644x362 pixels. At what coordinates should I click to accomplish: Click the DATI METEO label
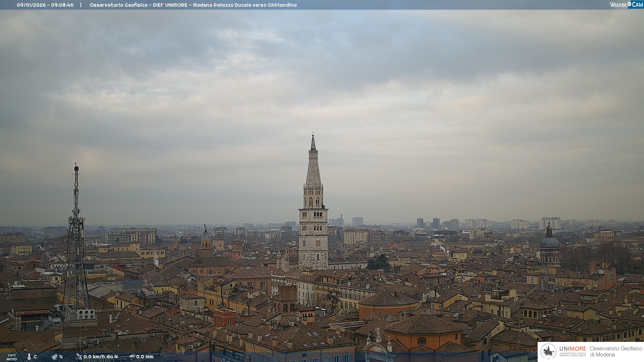point(12,357)
